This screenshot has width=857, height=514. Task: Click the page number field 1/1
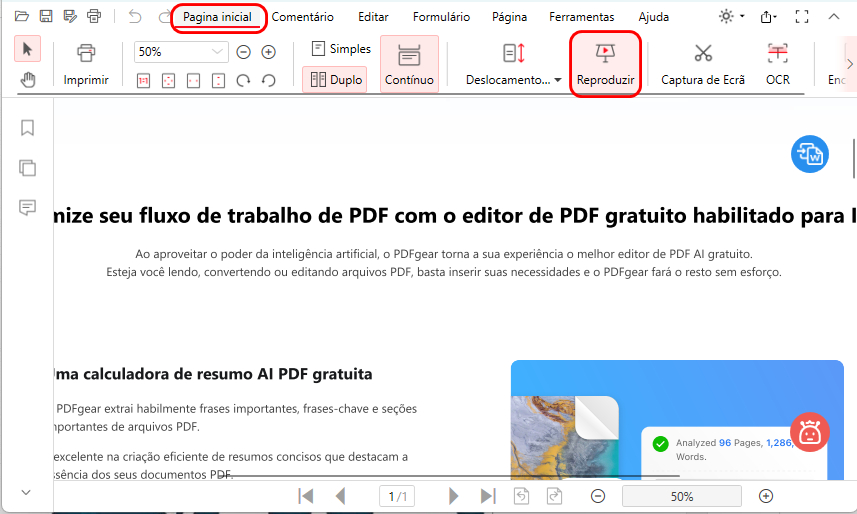pyautogui.click(x=397, y=496)
